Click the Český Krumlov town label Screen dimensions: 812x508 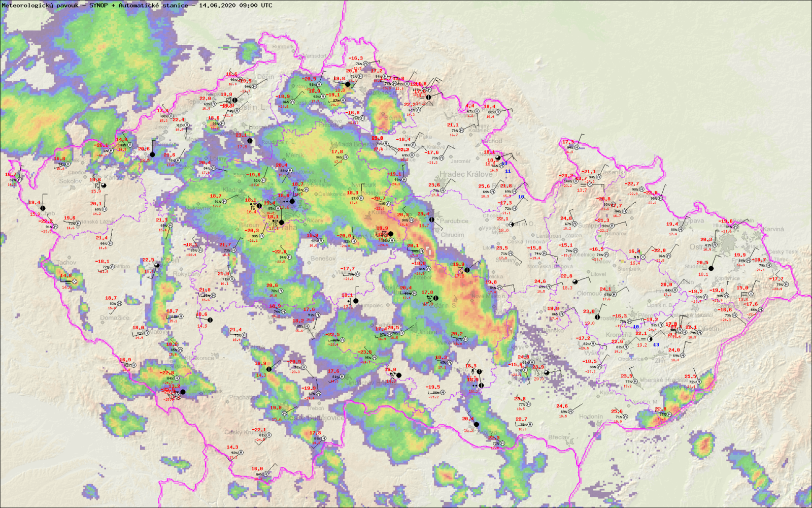coord(241,432)
